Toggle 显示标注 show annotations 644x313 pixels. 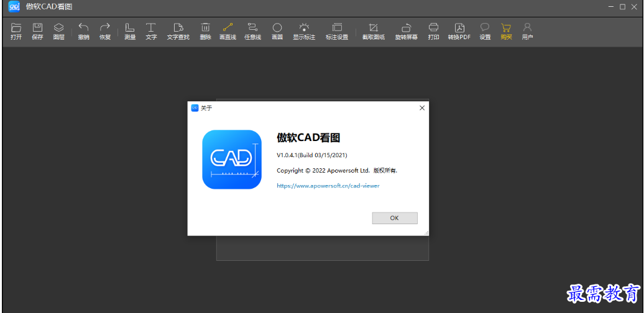point(304,32)
